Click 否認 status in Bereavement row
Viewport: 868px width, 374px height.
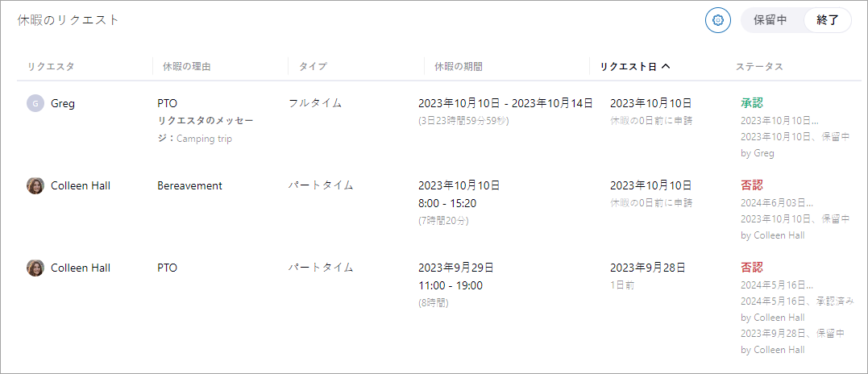pyautogui.click(x=751, y=185)
